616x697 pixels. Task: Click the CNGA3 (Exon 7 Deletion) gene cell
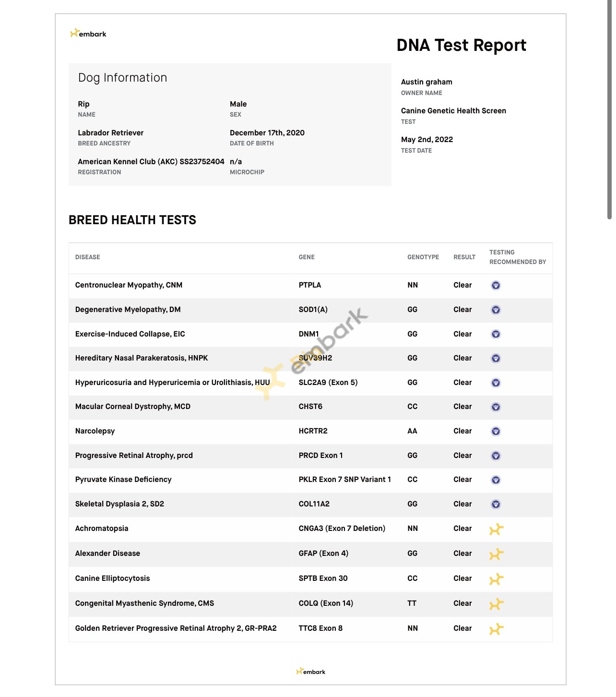point(342,529)
